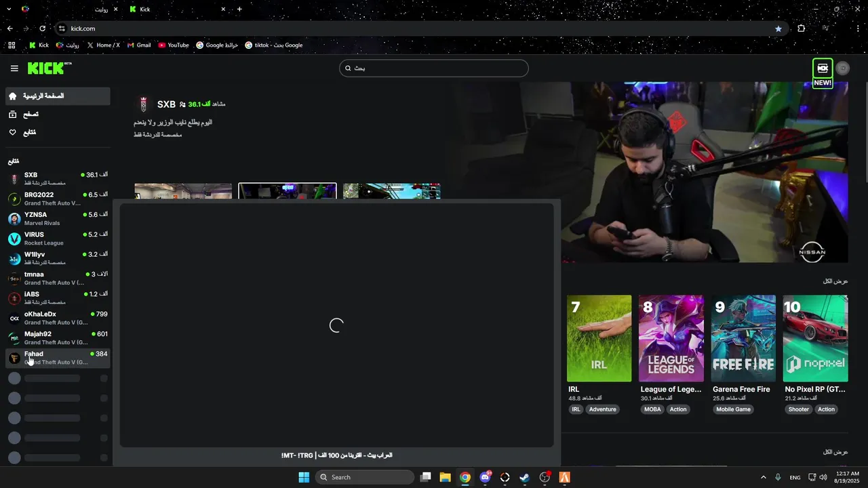Click the KICK logo

(x=49, y=68)
